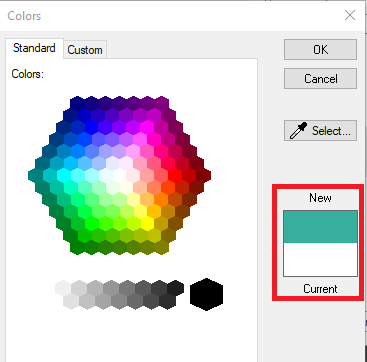Select the lightest gray hexagon in grayscale row

[63, 288]
